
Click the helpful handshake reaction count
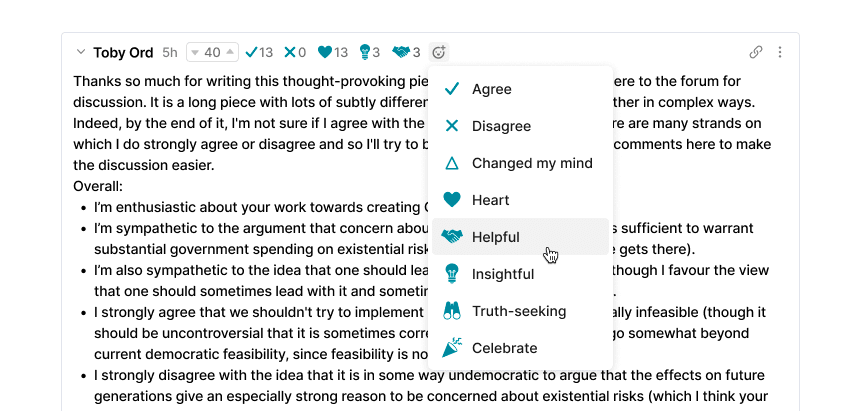[406, 53]
